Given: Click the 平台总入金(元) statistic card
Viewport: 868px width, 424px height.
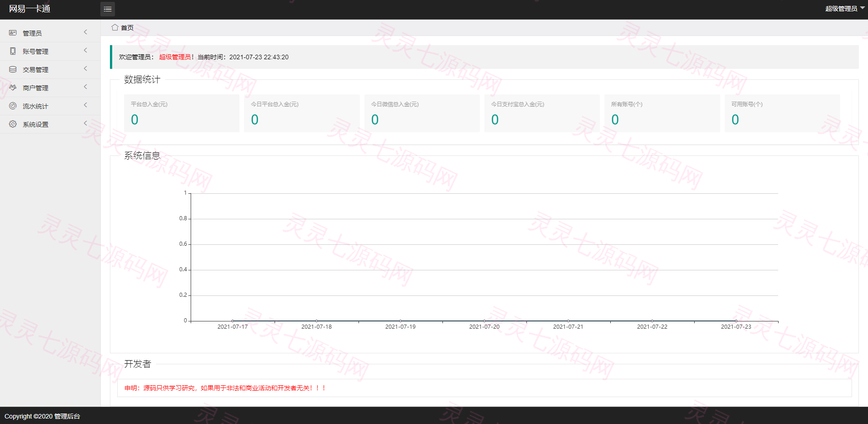Looking at the screenshot, I should click(x=182, y=113).
